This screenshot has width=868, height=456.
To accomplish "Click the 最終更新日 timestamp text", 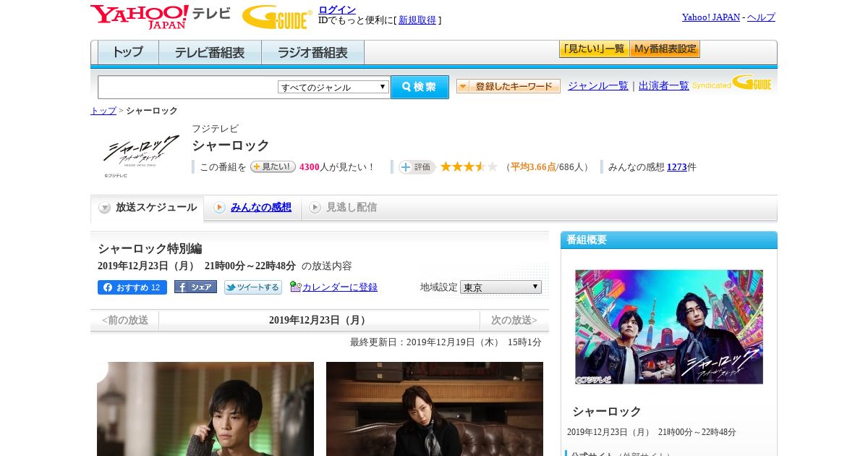I will click(446, 342).
